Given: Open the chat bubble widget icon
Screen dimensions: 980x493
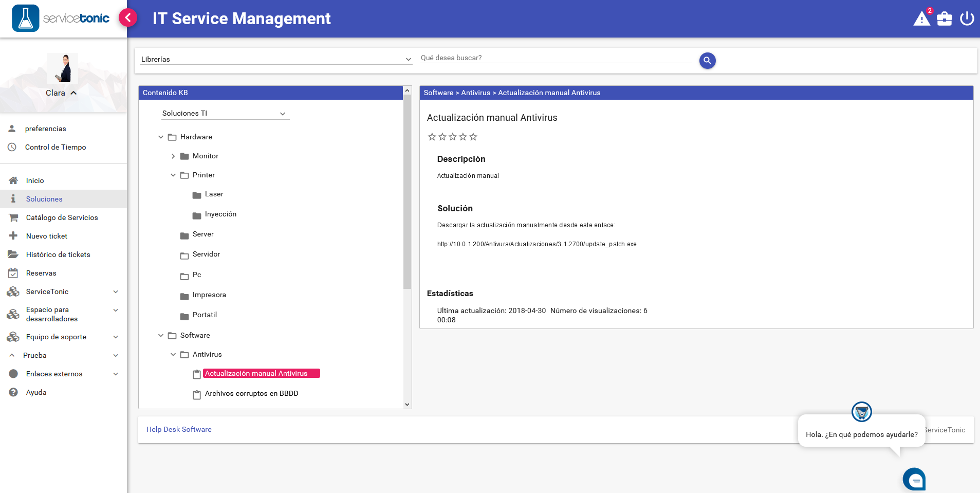Looking at the screenshot, I should point(914,480).
